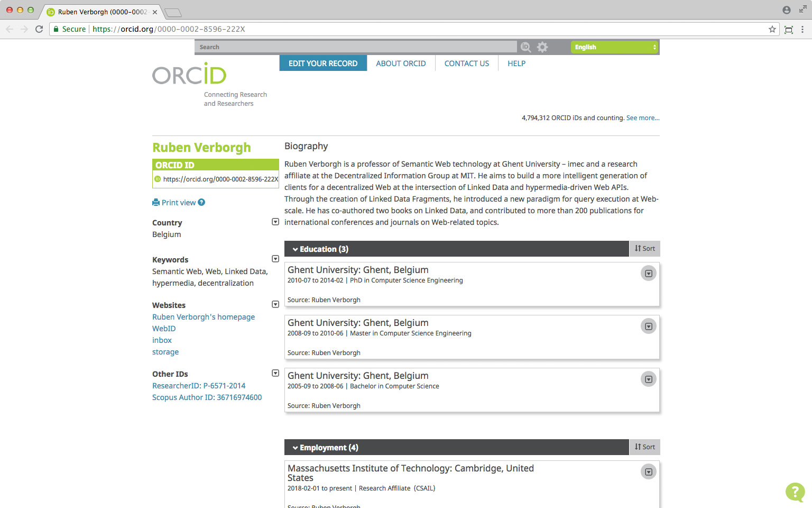
Task: Open the WebID link
Action: click(164, 329)
